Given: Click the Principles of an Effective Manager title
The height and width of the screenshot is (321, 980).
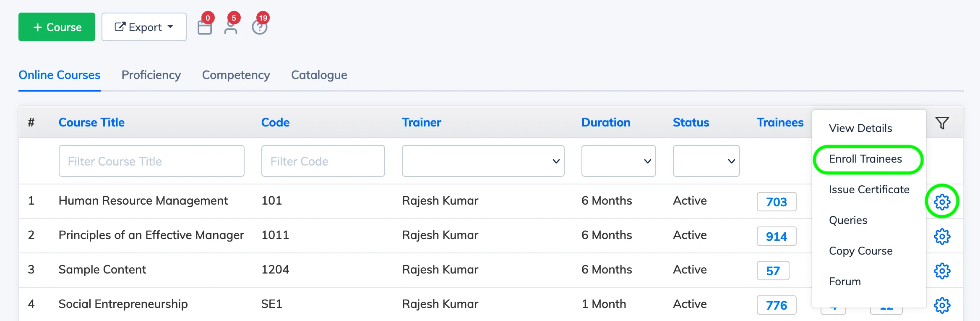Looking at the screenshot, I should point(151,235).
